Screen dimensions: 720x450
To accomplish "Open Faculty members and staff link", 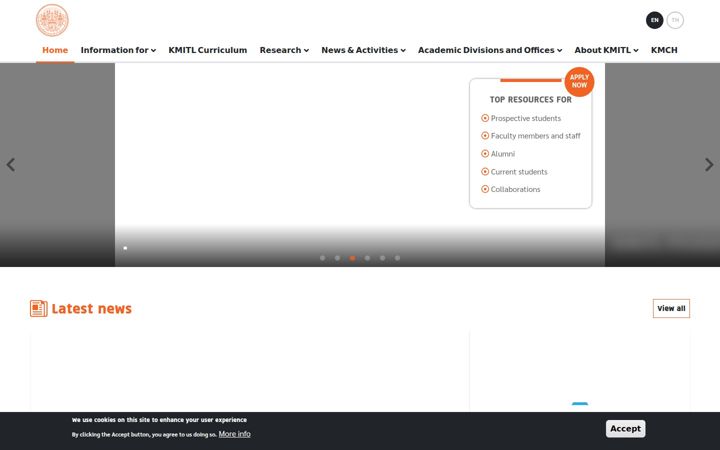I will click(x=535, y=136).
